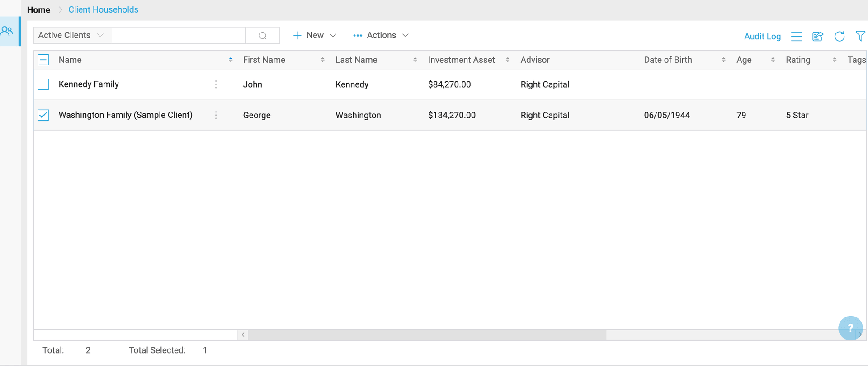Open Washington Family row options menu
Image resolution: width=868 pixels, height=368 pixels.
point(216,115)
